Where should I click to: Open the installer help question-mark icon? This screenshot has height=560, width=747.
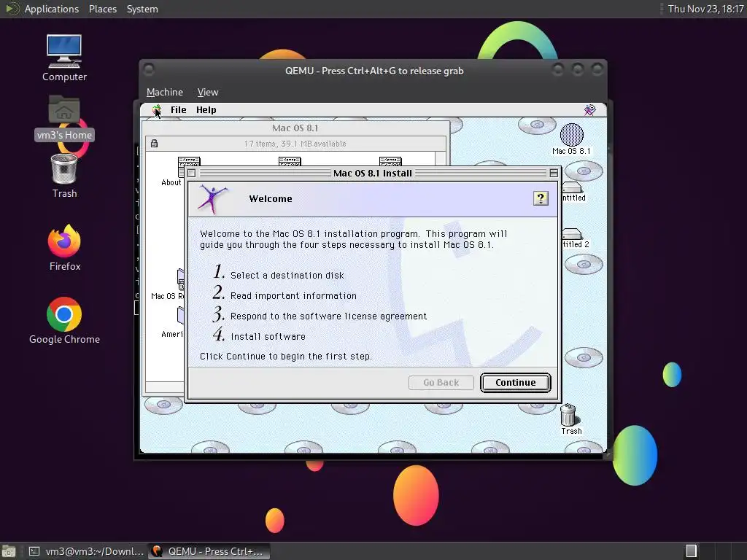pos(541,198)
